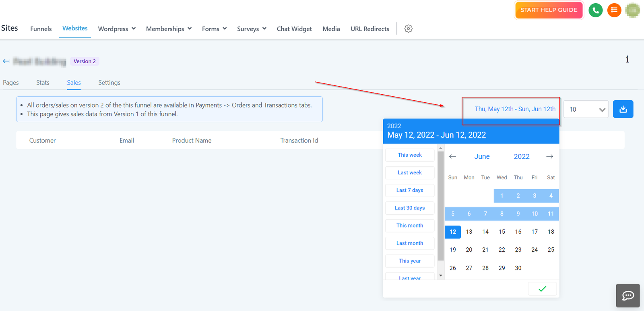The width and height of the screenshot is (644, 311).
Task: Open the page size dropdown showing 10
Action: coord(586,109)
